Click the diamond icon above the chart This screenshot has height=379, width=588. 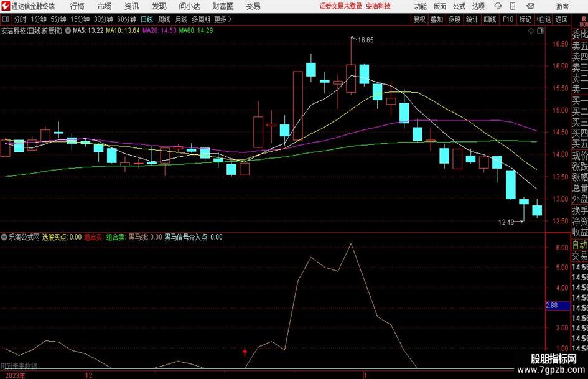pyautogui.click(x=531, y=30)
